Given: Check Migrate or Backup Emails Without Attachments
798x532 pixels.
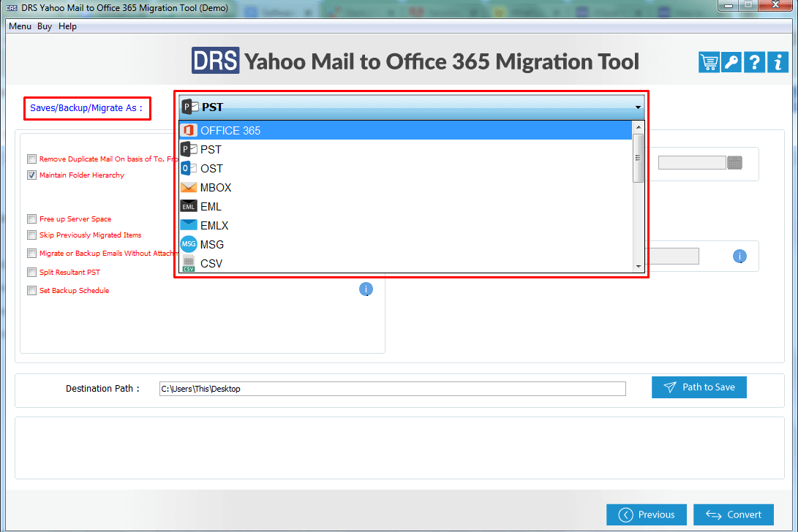Looking at the screenshot, I should (31, 254).
